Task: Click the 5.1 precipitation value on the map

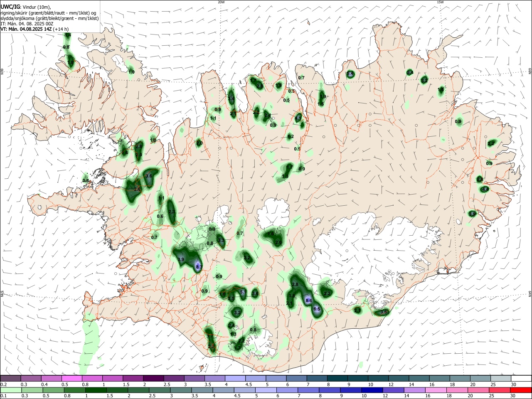Action: (244, 292)
